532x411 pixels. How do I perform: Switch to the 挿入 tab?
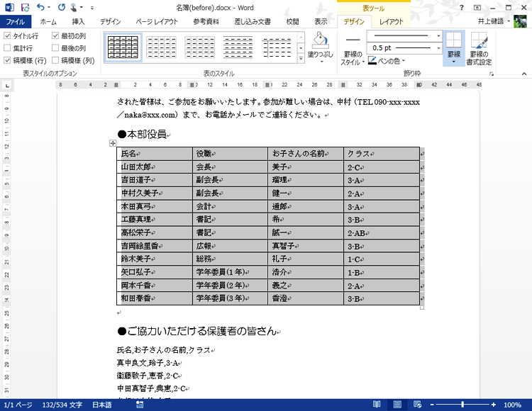[78, 22]
